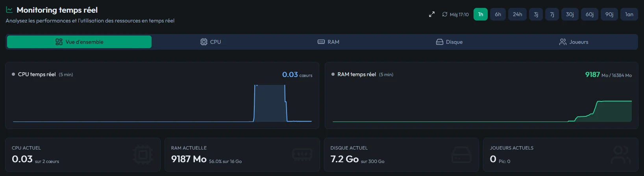Expand the monitoring panel to fullscreen

[x=432, y=14]
